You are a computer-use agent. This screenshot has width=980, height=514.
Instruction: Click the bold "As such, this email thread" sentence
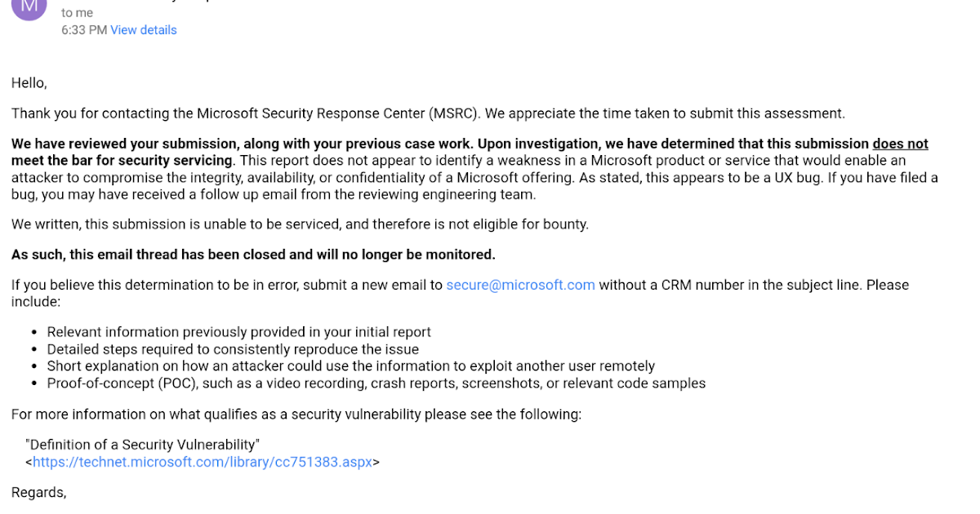(x=253, y=255)
